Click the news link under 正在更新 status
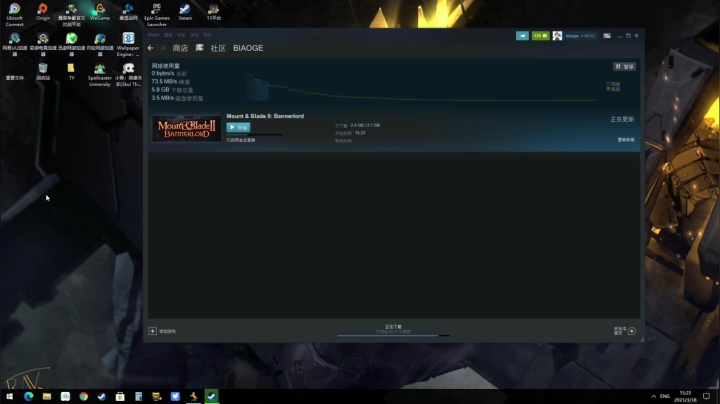Image resolution: width=720 pixels, height=404 pixels. tap(626, 140)
